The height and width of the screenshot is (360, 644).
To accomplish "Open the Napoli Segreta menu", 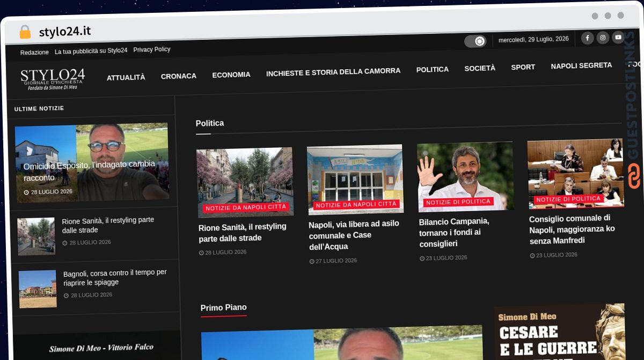I will (x=581, y=66).
